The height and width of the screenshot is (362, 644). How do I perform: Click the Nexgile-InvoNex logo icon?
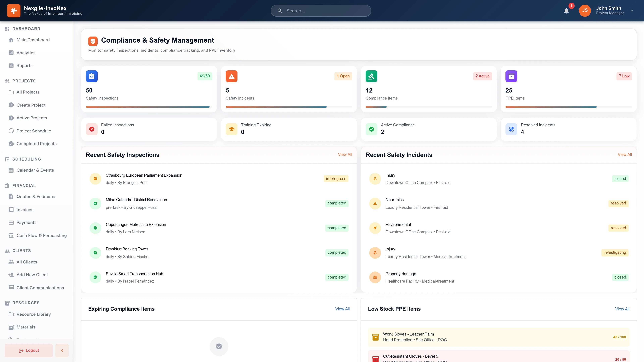click(x=14, y=11)
